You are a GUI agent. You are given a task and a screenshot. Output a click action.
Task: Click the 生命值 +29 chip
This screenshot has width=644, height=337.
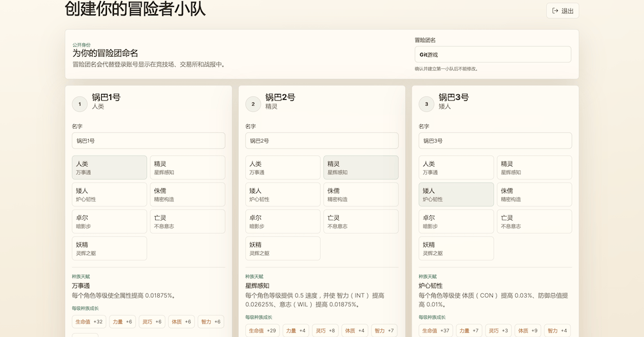click(263, 331)
